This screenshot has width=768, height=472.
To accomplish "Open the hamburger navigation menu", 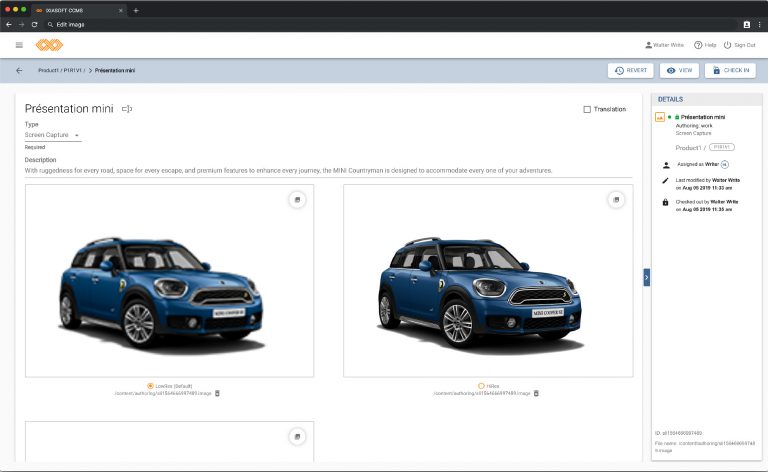I will [x=19, y=45].
